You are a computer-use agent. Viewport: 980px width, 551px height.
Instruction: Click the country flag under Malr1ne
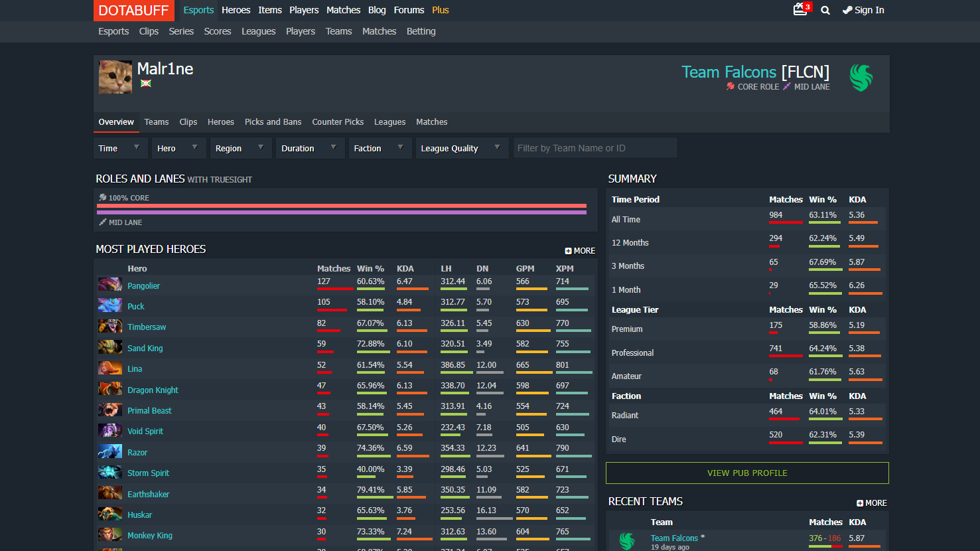pos(146,84)
